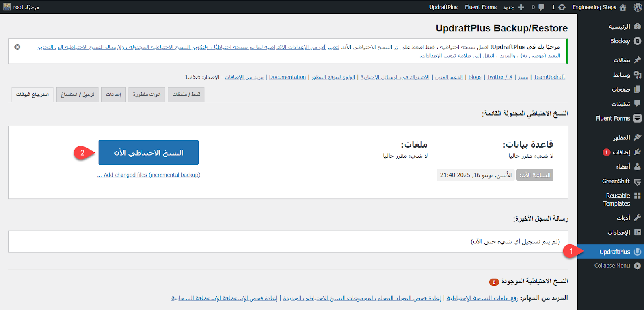Open the Blogs link
The height and width of the screenshot is (310, 644).
(475, 77)
